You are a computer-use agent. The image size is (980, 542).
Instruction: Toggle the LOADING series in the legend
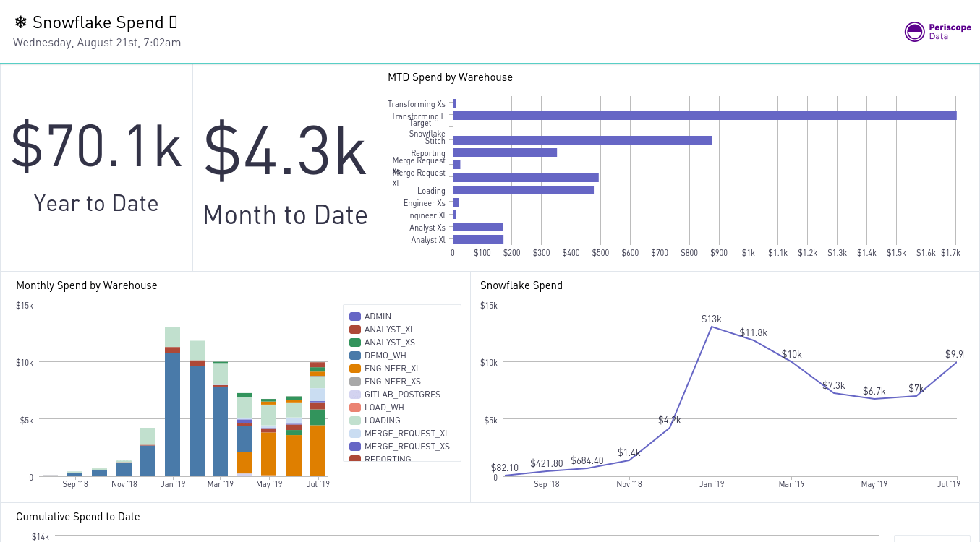click(354, 420)
